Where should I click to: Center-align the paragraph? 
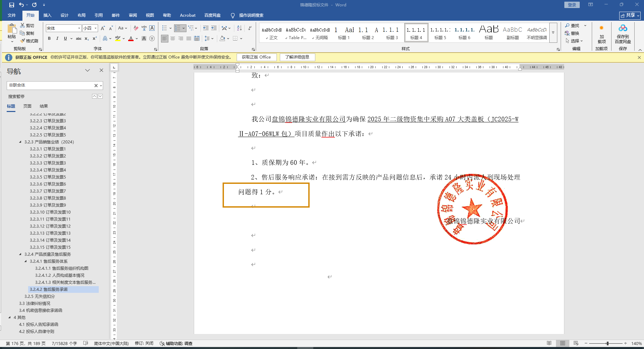click(x=173, y=38)
